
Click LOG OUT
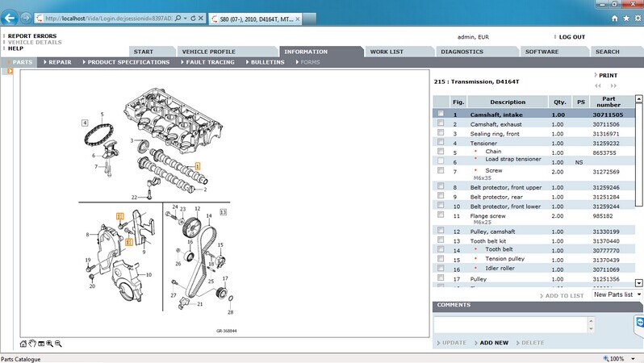pyautogui.click(x=571, y=37)
